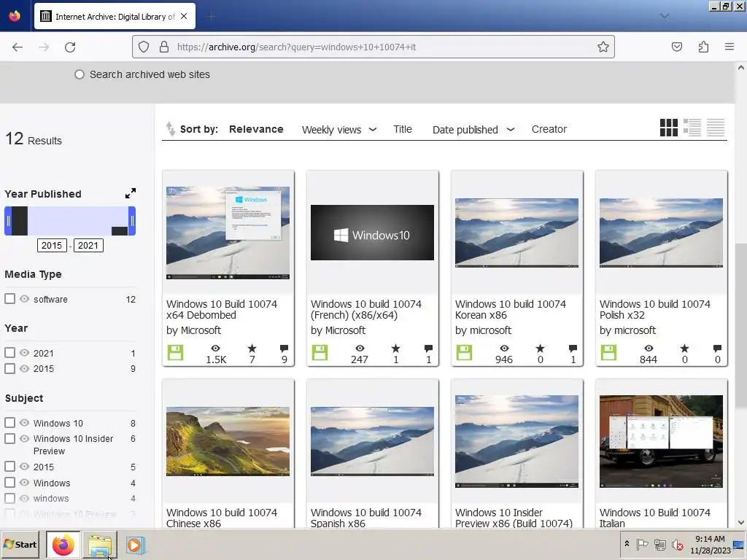Bookmark this page with the star icon
The height and width of the screenshot is (560, 747).
pyautogui.click(x=603, y=47)
